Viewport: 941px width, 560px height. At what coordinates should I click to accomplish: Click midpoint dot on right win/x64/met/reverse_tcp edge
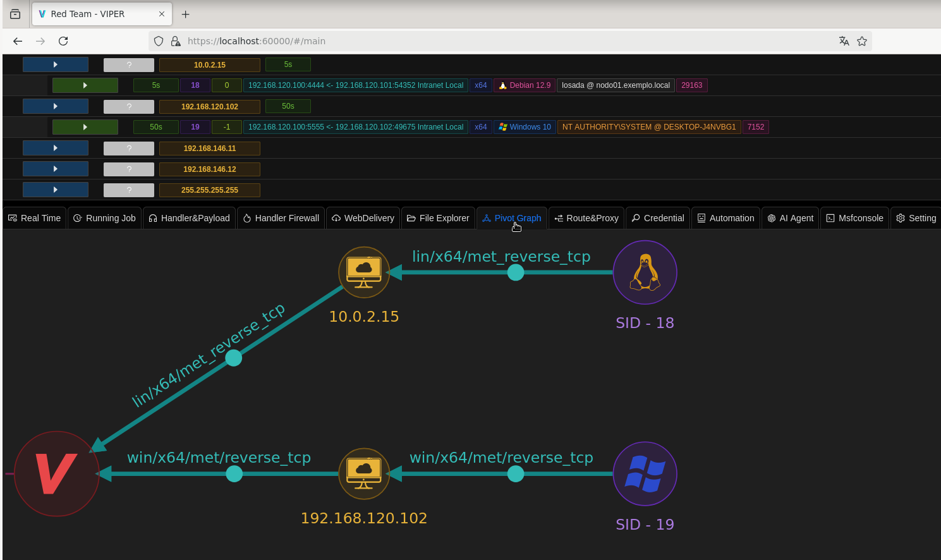[x=516, y=473]
